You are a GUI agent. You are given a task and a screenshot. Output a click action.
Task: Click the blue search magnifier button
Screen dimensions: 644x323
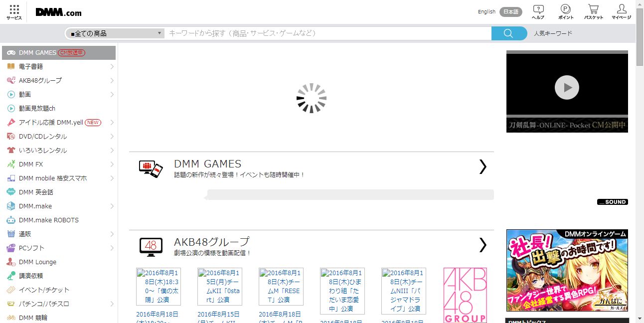coord(509,33)
